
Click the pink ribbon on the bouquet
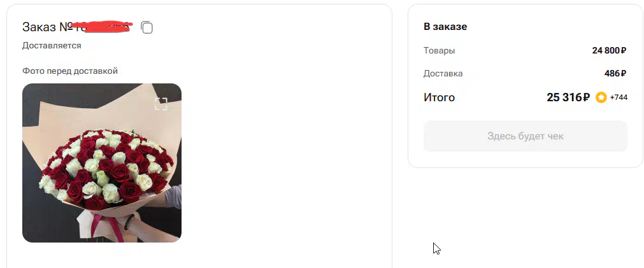click(x=99, y=226)
